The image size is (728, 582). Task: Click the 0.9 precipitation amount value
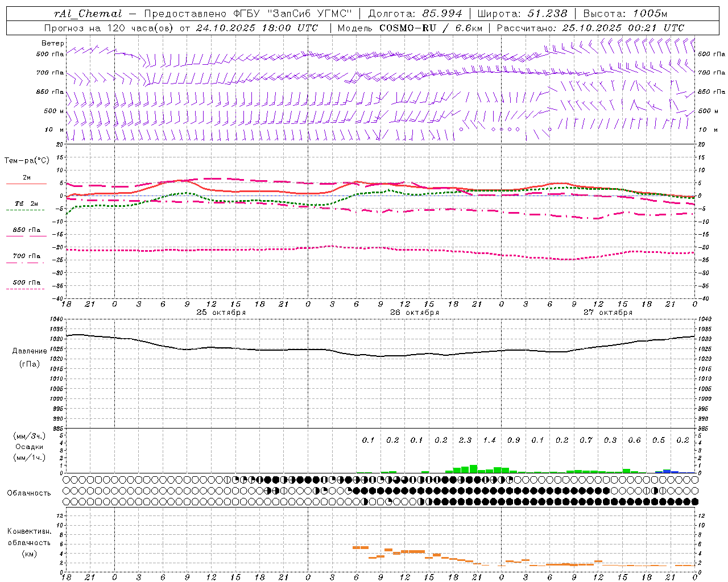tap(514, 440)
